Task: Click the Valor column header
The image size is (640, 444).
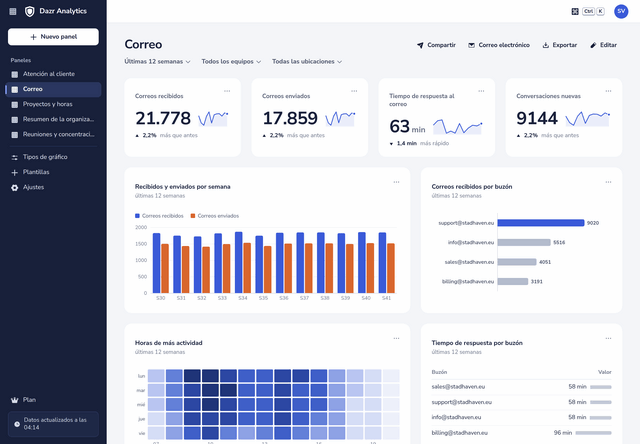Action: 604,372
